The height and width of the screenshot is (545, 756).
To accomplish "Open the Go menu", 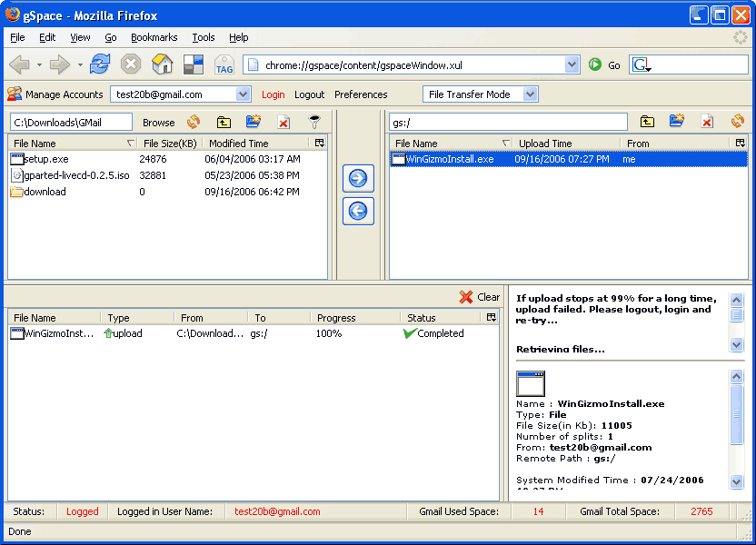I will tap(111, 37).
